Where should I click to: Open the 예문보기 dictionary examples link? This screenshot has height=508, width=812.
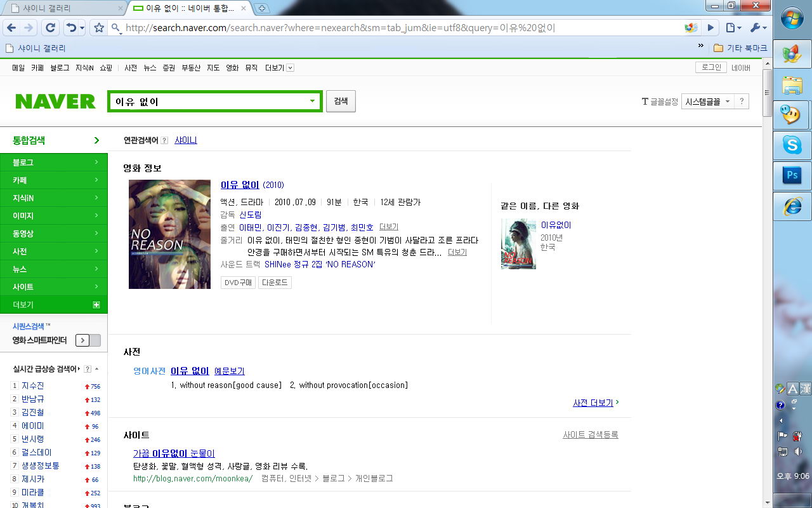(x=229, y=371)
